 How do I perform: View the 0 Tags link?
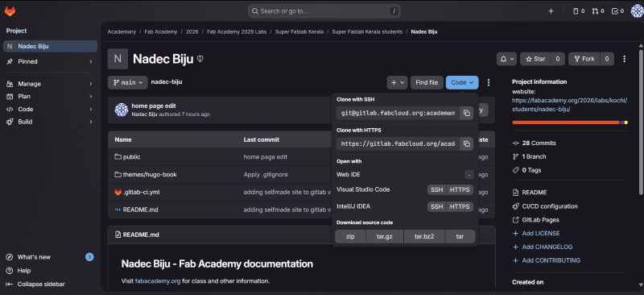click(x=531, y=170)
